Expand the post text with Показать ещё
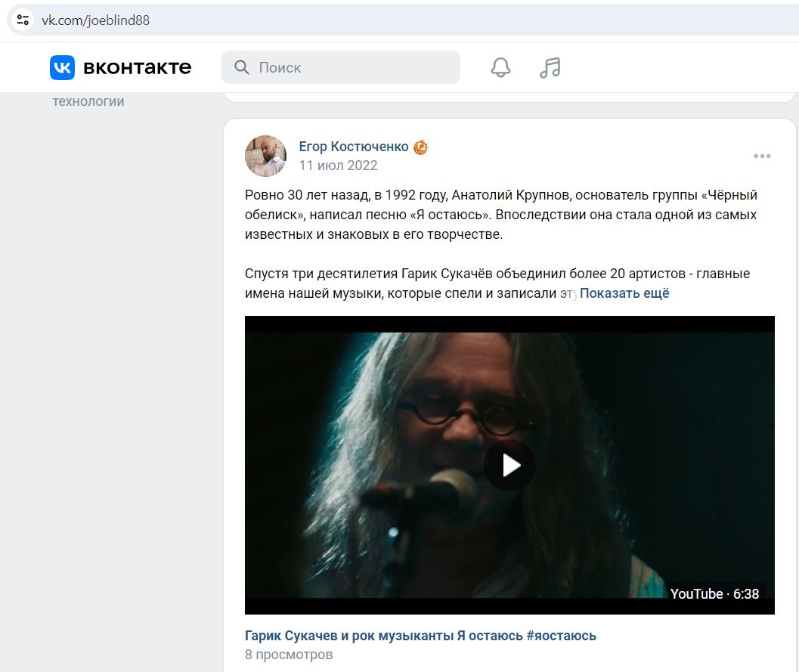Image resolution: width=799 pixels, height=672 pixels. (x=624, y=293)
